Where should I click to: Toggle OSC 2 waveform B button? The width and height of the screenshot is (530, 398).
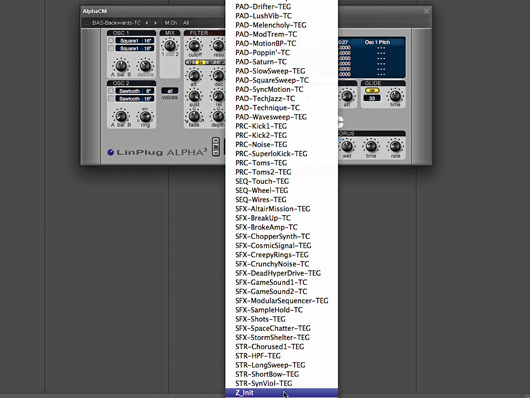(111, 99)
